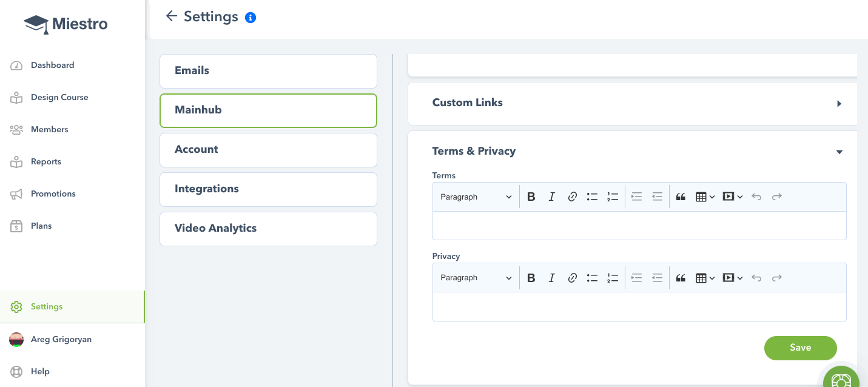Open the Video Analytics settings tab
868x387 pixels.
coord(268,229)
